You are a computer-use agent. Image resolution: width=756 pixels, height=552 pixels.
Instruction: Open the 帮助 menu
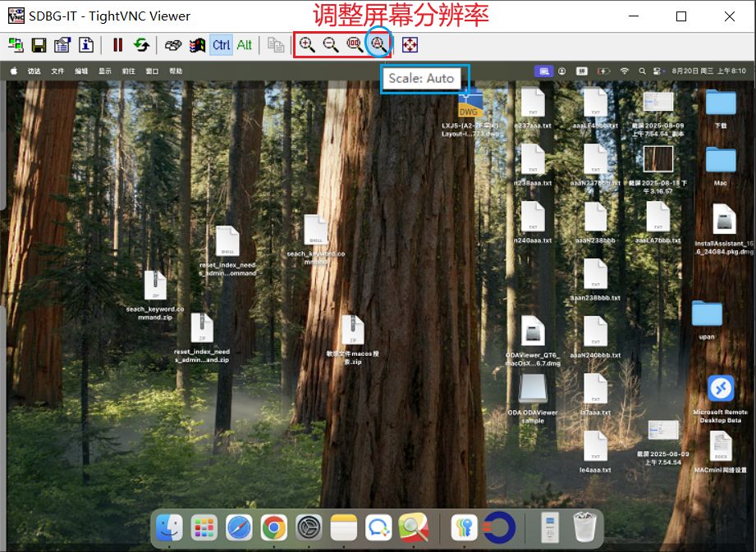click(x=176, y=71)
